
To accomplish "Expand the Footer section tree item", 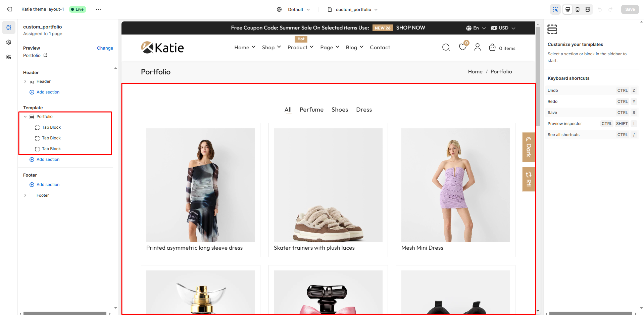I will 25,195.
